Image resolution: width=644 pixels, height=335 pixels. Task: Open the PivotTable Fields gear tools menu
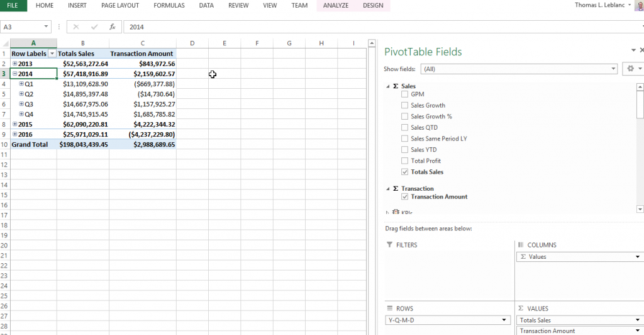(631, 69)
